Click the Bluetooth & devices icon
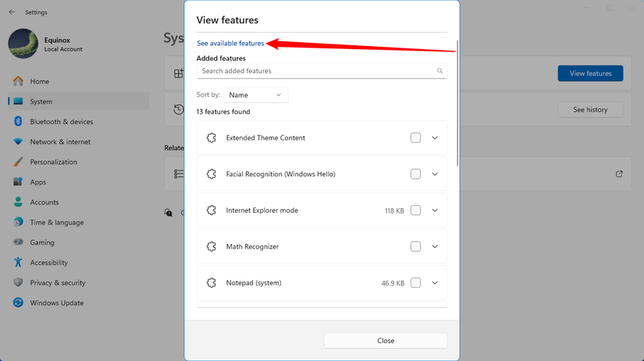The width and height of the screenshot is (644, 361). pos(18,122)
